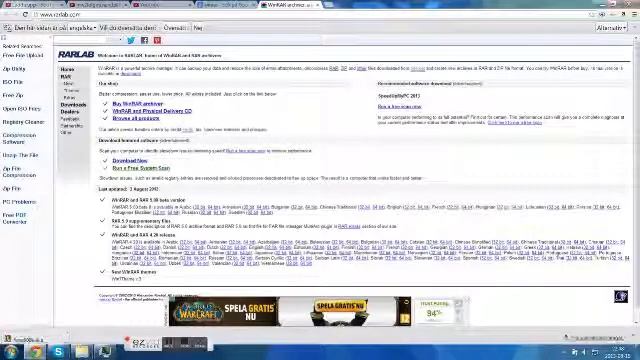The image size is (640, 360).
Task: Click the page's vertical scrollbar
Action: pyautogui.click(x=636, y=180)
